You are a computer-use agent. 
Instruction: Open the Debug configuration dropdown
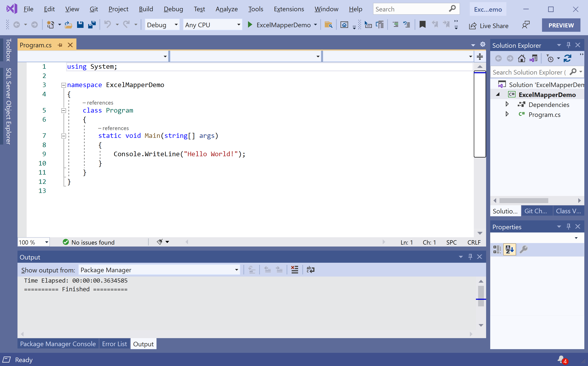pyautogui.click(x=176, y=25)
